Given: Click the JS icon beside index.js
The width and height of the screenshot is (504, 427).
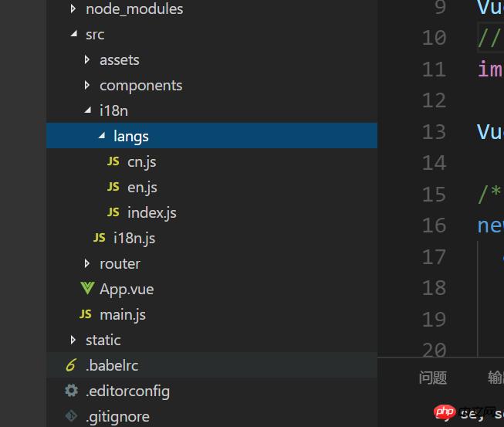Looking at the screenshot, I should point(113,212).
